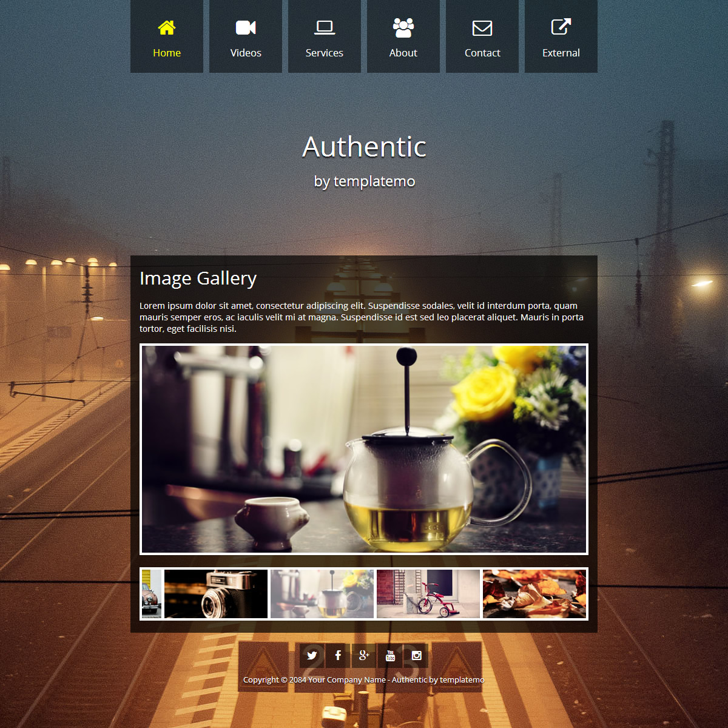Viewport: 728px width, 728px height.
Task: Click the External link icon
Action: tap(561, 27)
